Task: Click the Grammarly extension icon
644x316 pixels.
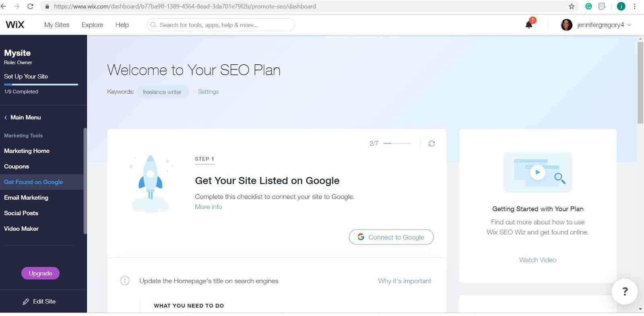Action: [x=589, y=6]
